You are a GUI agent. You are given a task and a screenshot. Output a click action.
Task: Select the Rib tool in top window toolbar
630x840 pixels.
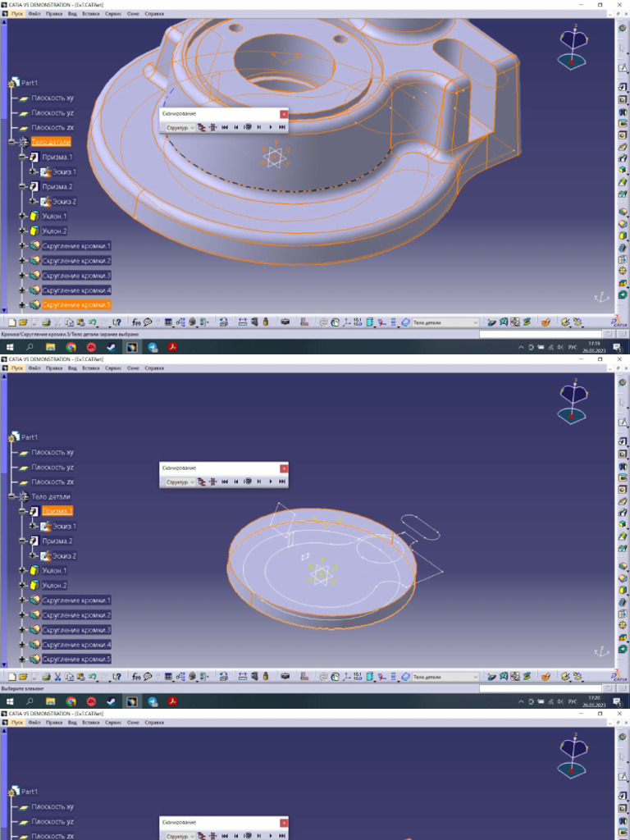(623, 147)
